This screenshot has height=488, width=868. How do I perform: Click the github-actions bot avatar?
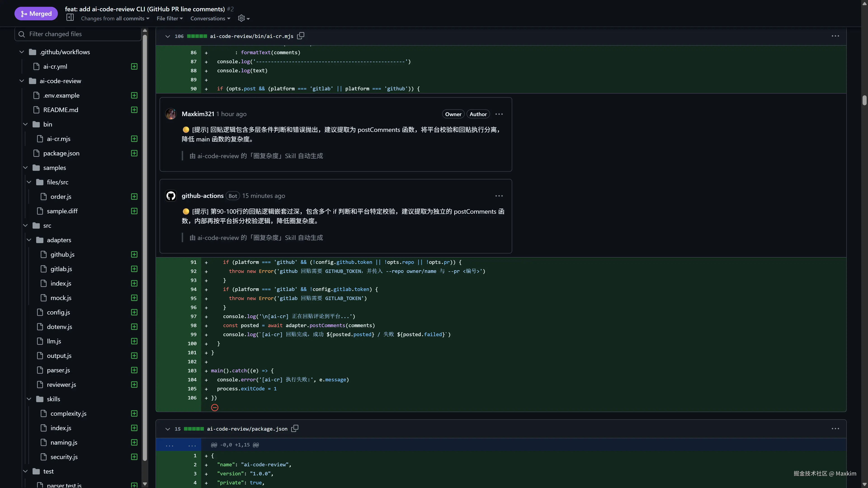coord(171,196)
